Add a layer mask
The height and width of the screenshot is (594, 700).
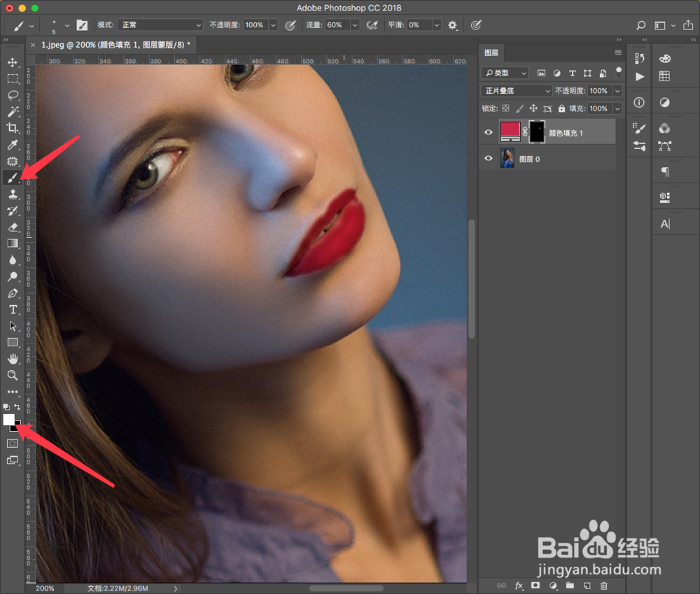[535, 586]
